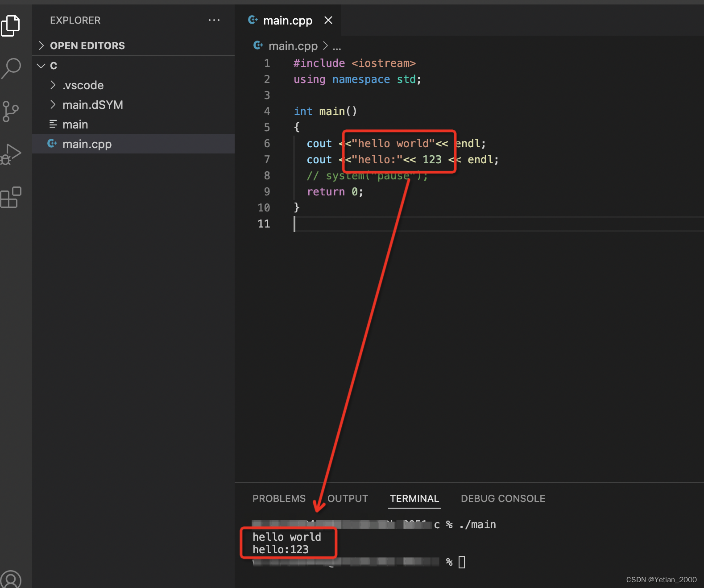Click the commented system pause line
Image resolution: width=704 pixels, height=588 pixels.
click(367, 175)
